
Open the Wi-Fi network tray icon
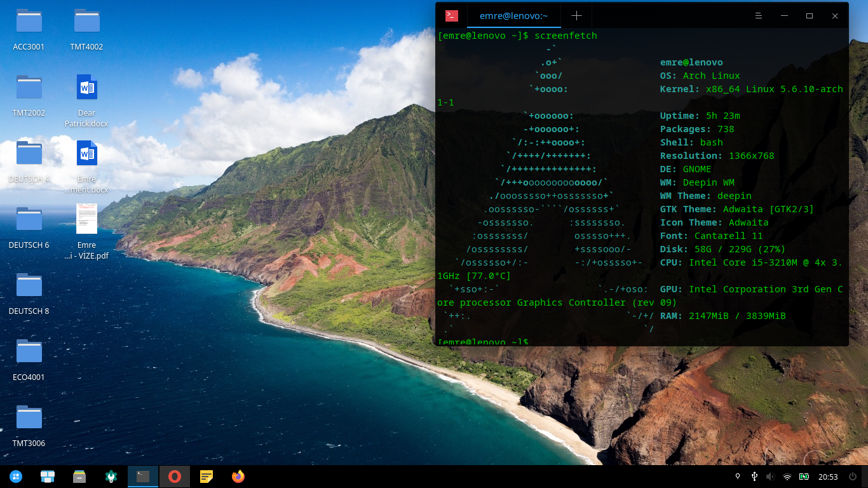click(787, 477)
